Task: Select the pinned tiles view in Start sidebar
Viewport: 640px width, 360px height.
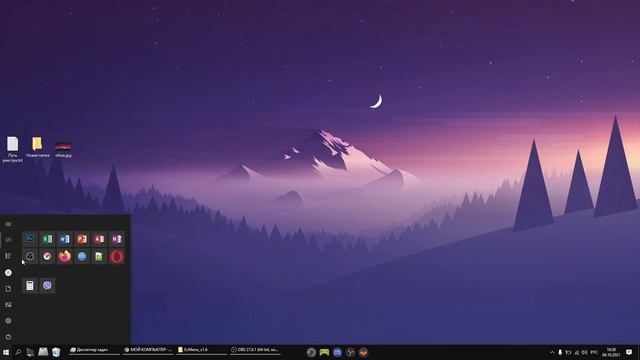Action: pyautogui.click(x=8, y=240)
